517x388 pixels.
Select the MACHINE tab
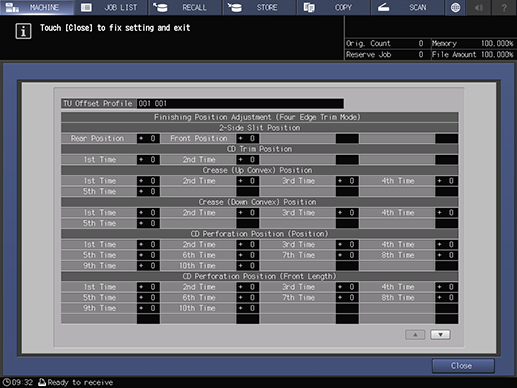37,7
